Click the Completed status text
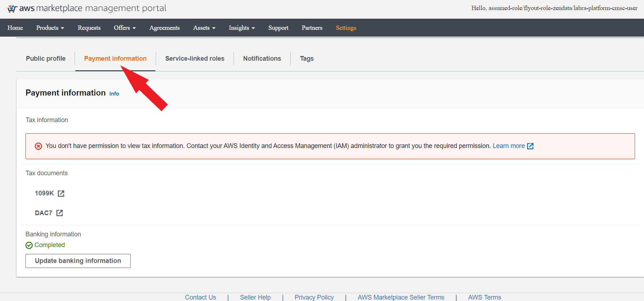The width and height of the screenshot is (644, 301). point(50,245)
